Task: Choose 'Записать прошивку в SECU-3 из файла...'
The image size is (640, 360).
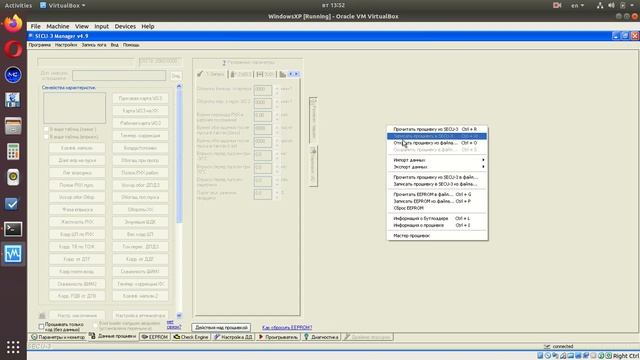Action: pos(437,184)
